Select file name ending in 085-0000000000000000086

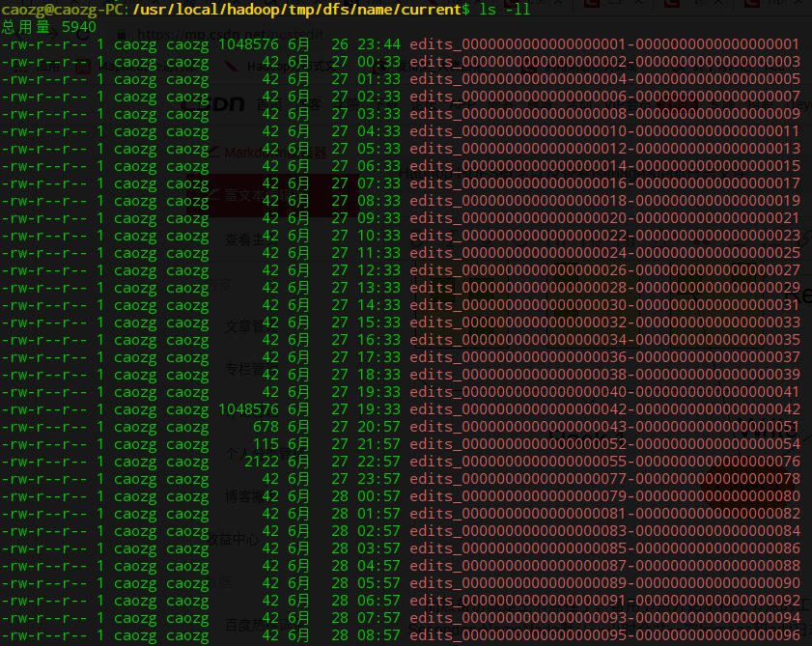click(604, 548)
